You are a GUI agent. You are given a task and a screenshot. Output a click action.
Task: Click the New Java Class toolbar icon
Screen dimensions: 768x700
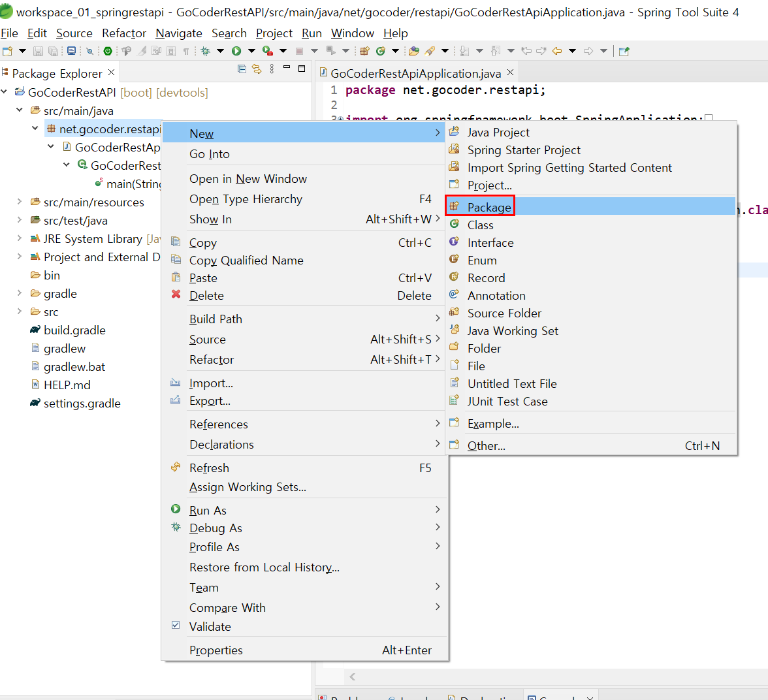click(x=381, y=51)
